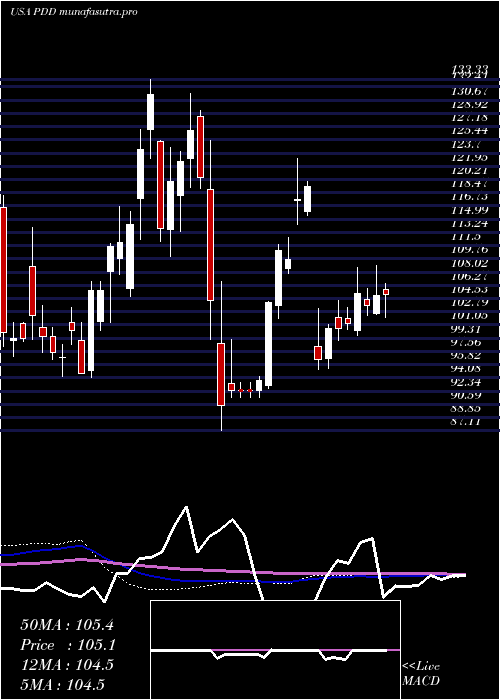Click the 88.85 price axis label
The width and height of the screenshot is (500, 700).
467,408
